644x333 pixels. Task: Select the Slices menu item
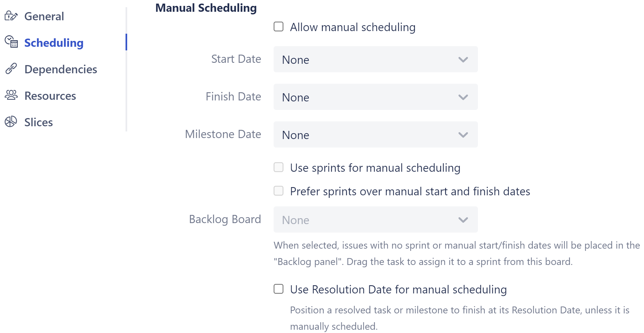click(39, 122)
